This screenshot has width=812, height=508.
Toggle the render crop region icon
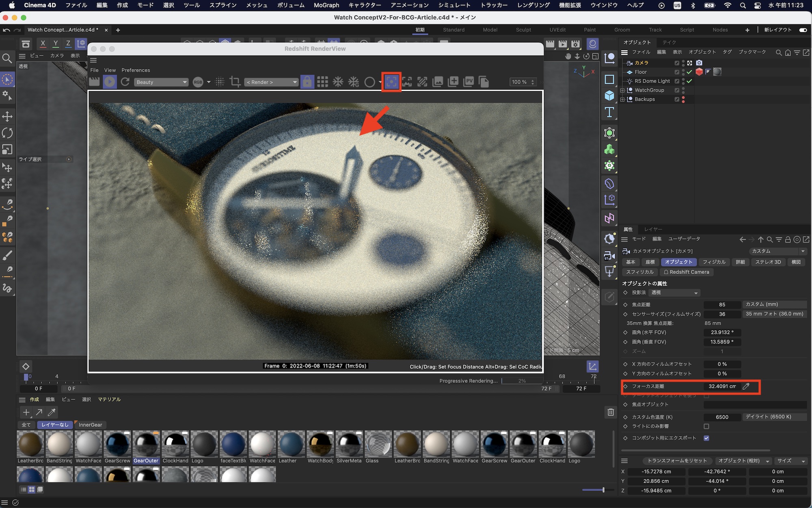point(235,82)
